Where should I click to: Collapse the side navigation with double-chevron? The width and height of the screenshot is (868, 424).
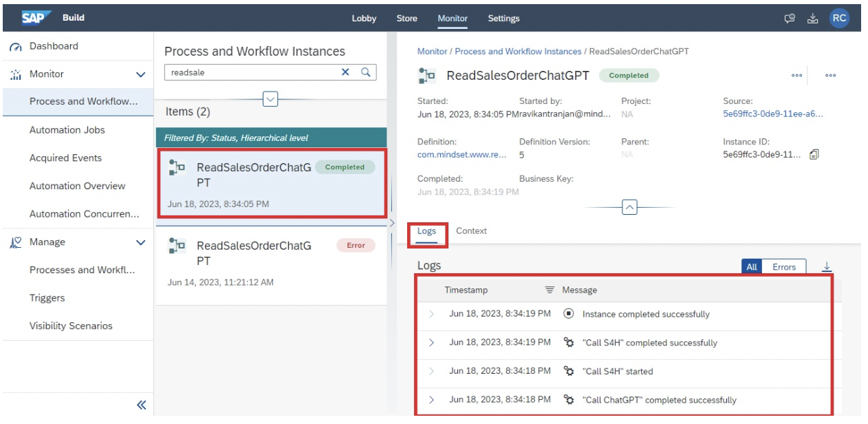click(141, 405)
